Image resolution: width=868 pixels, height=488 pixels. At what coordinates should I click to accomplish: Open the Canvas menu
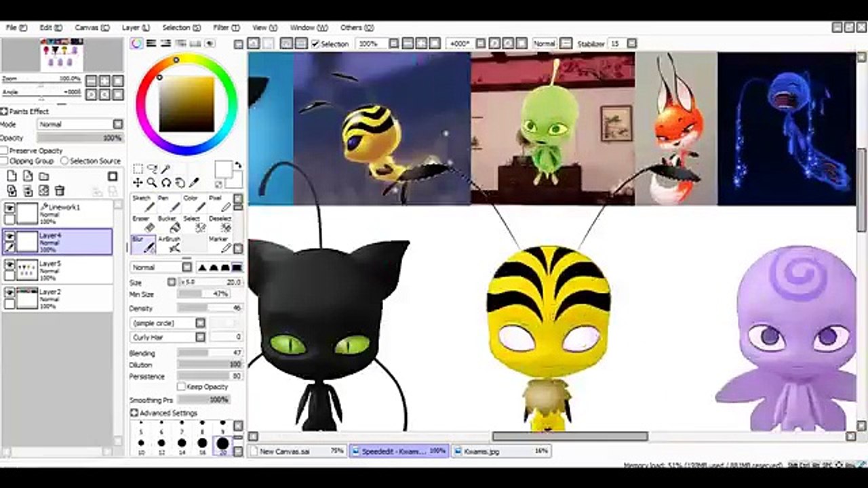92,28
